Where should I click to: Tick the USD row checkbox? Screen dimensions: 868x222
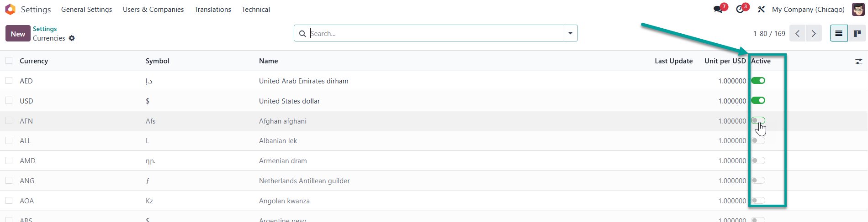click(9, 100)
